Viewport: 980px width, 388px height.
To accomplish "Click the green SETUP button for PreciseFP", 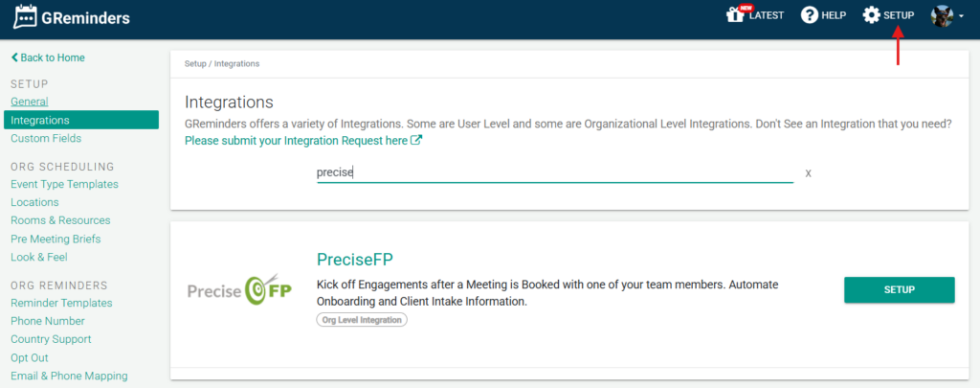I will (899, 289).
